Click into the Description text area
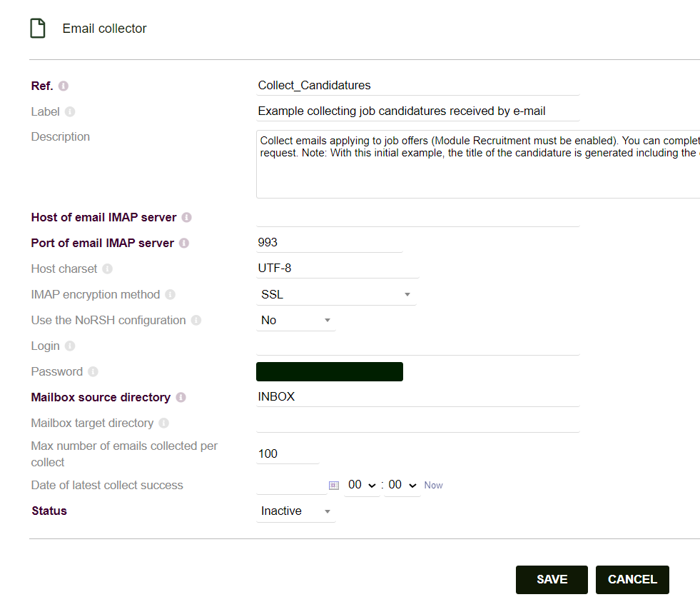700x602 pixels. click(477, 164)
